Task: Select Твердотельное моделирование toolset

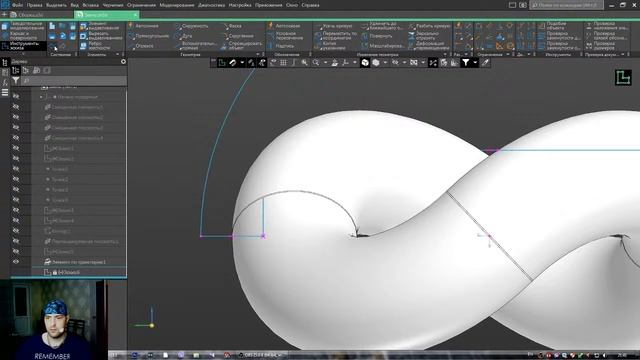Action: coord(23,26)
